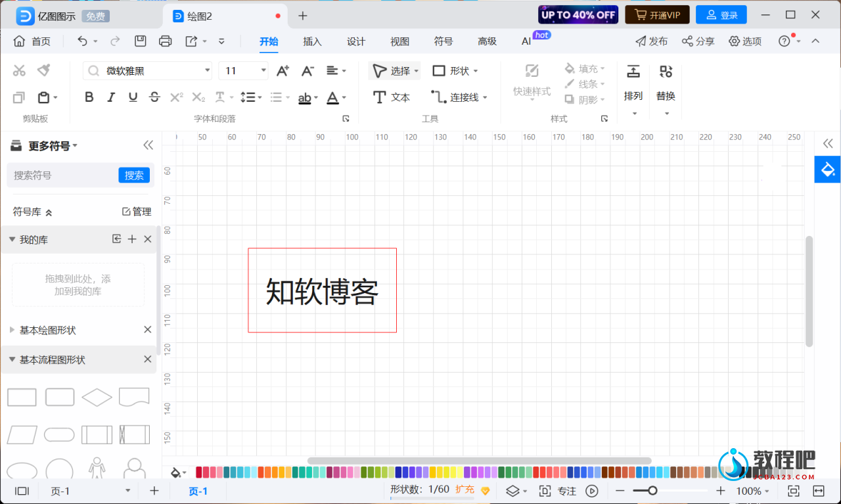Select the Text tool
The width and height of the screenshot is (841, 504).
(x=392, y=97)
